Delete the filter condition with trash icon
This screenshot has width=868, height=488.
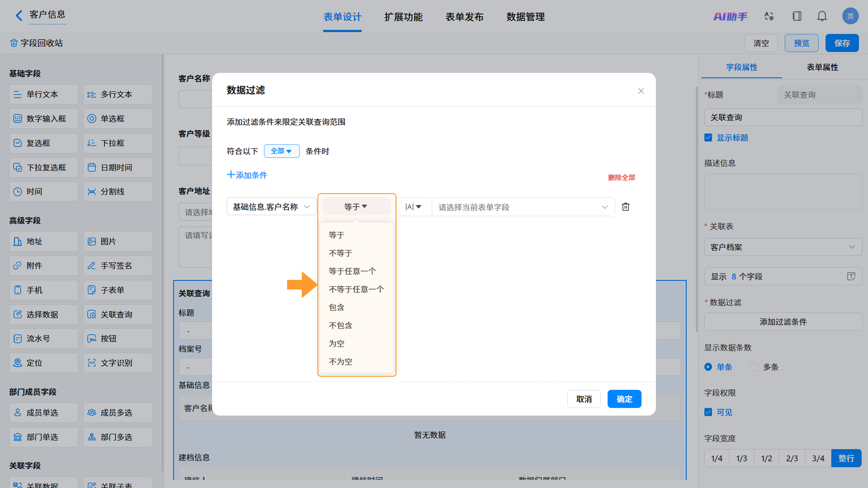click(625, 207)
